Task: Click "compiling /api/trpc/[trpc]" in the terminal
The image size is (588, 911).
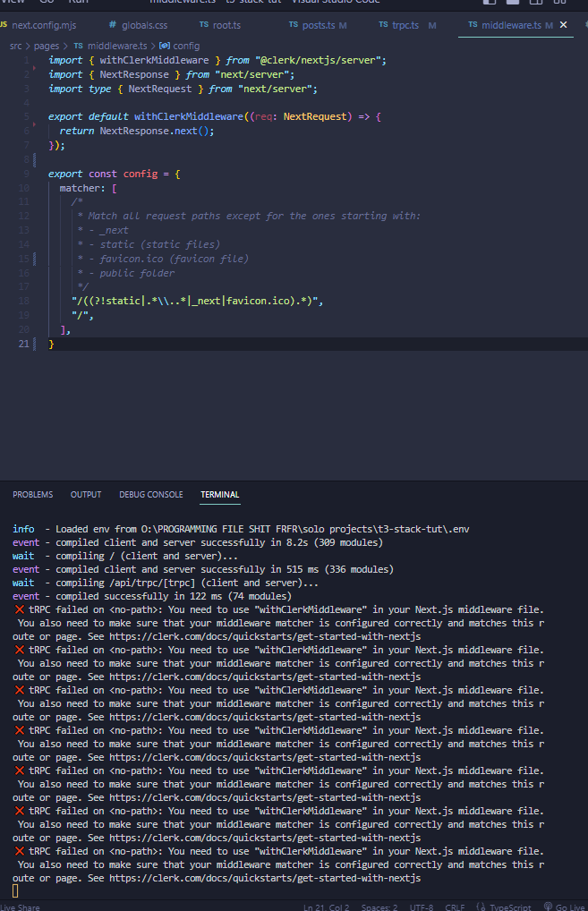Action: click(x=125, y=583)
